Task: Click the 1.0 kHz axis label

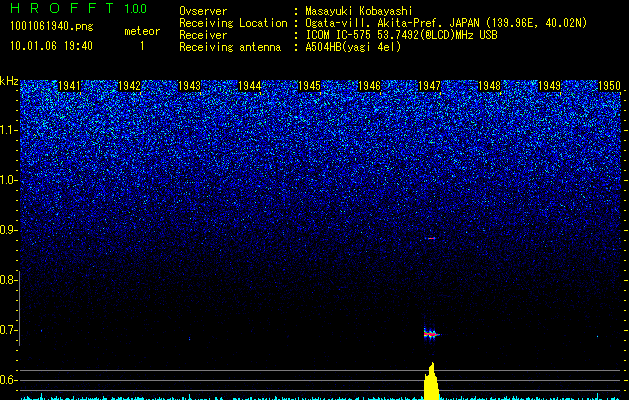Action: tap(10, 180)
